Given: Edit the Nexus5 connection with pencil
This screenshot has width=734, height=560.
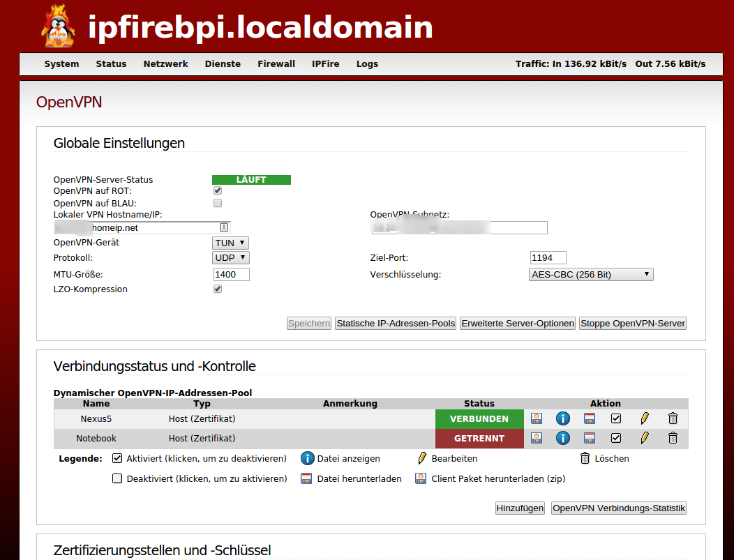Looking at the screenshot, I should (645, 418).
